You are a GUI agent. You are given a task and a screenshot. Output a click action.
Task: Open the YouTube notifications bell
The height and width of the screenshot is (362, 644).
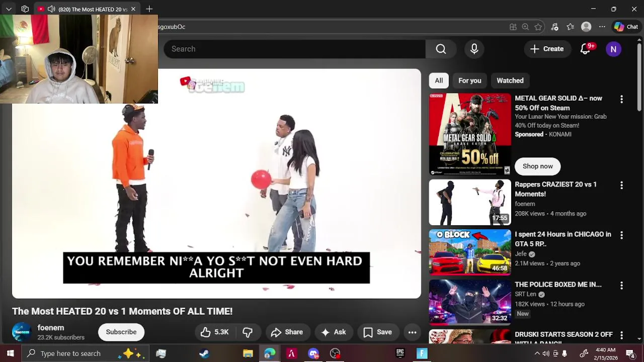585,49
